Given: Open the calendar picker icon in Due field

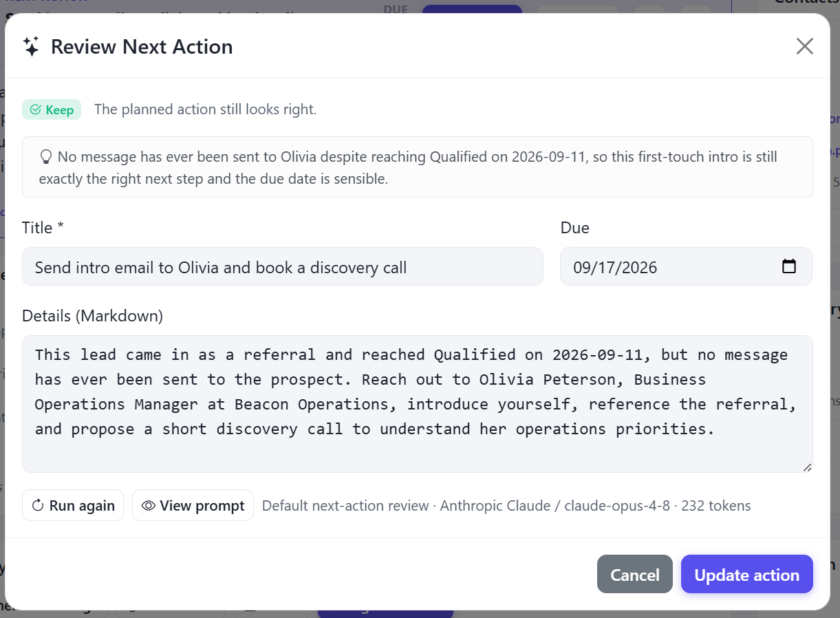Looking at the screenshot, I should [x=789, y=266].
